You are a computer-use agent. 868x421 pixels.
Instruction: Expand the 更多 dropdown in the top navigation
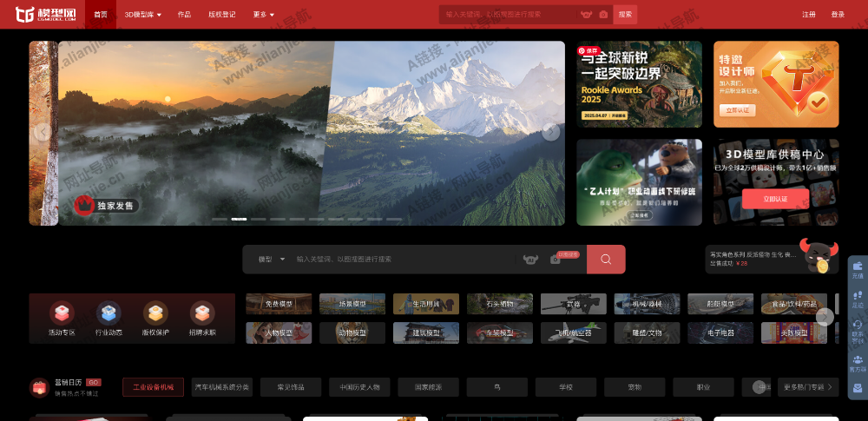263,15
